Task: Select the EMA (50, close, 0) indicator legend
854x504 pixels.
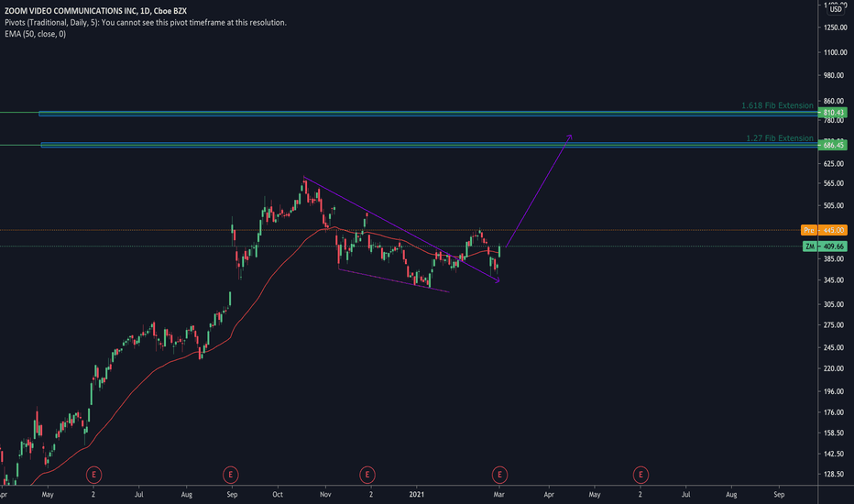Action: pos(36,34)
